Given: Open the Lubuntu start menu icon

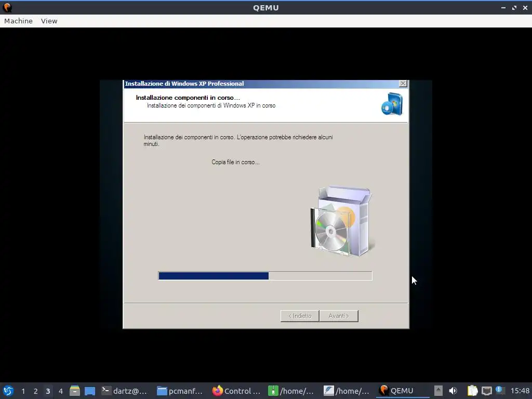Looking at the screenshot, I should pos(8,391).
